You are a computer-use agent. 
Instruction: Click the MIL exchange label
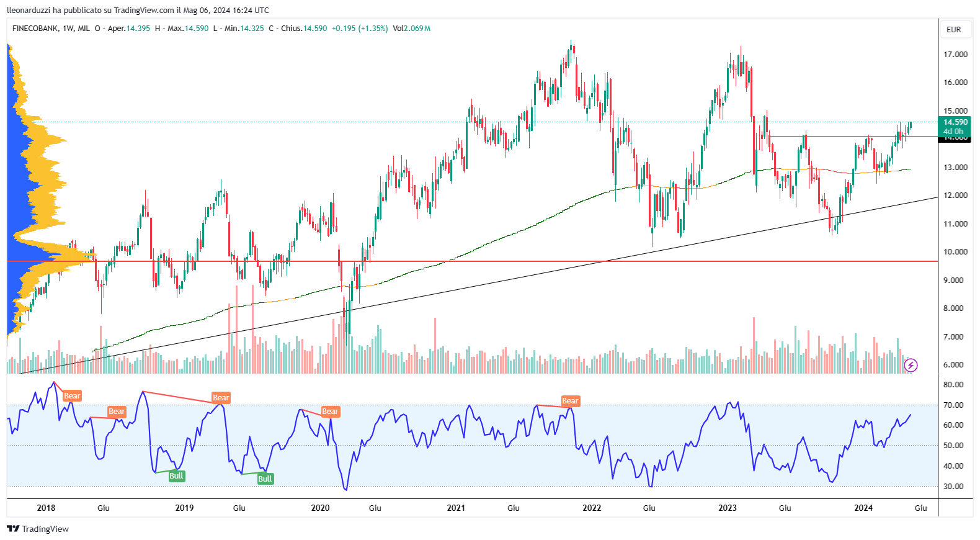[x=84, y=29]
